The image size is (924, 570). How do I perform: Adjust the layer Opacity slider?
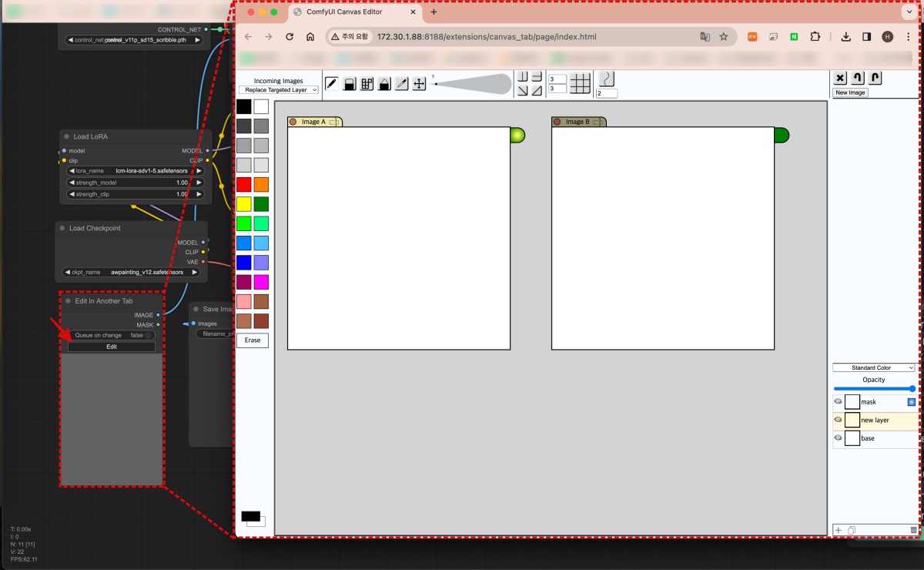tap(874, 389)
